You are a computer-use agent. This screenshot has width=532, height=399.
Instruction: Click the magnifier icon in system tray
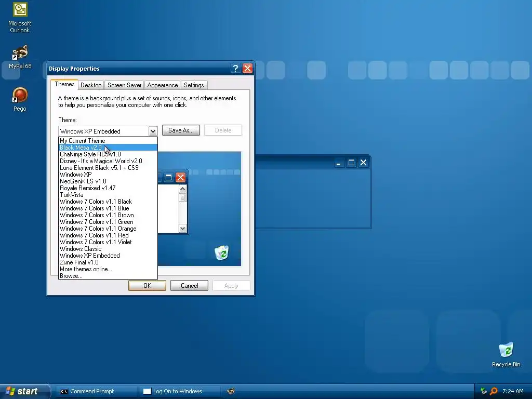click(x=494, y=391)
